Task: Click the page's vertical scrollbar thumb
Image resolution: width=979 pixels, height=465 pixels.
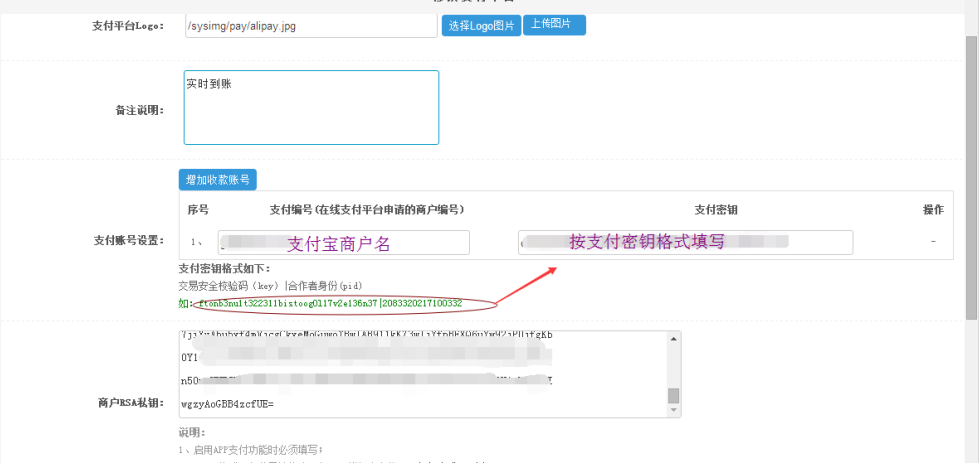Action: click(x=971, y=180)
